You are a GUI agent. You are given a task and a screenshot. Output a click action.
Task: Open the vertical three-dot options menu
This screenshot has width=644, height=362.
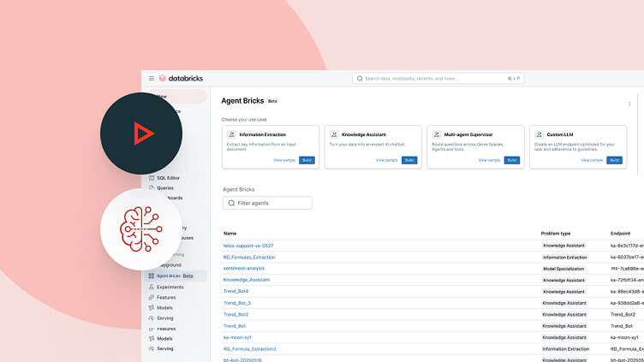click(x=629, y=104)
